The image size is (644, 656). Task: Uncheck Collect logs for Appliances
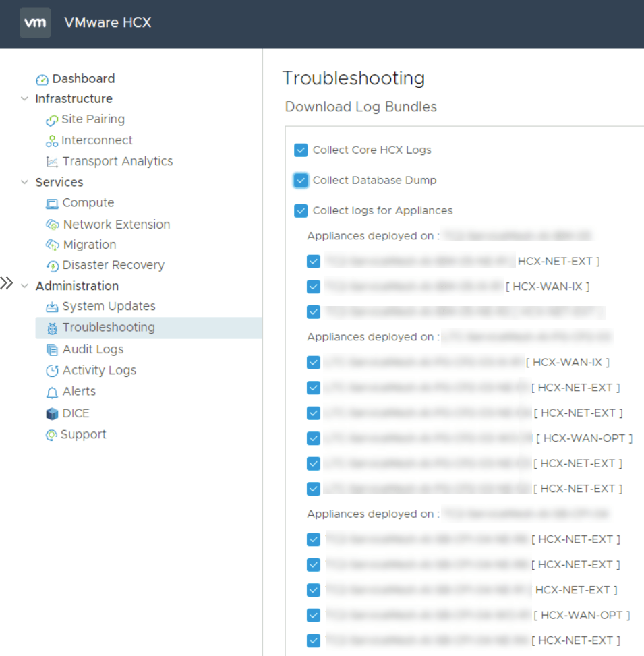click(301, 210)
